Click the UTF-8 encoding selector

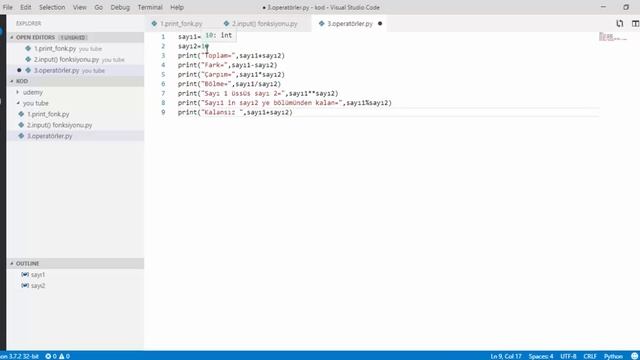[x=568, y=356]
